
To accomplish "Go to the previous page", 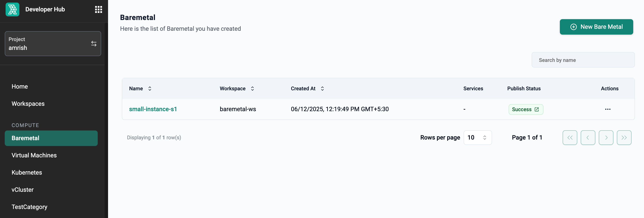I will pos(588,138).
